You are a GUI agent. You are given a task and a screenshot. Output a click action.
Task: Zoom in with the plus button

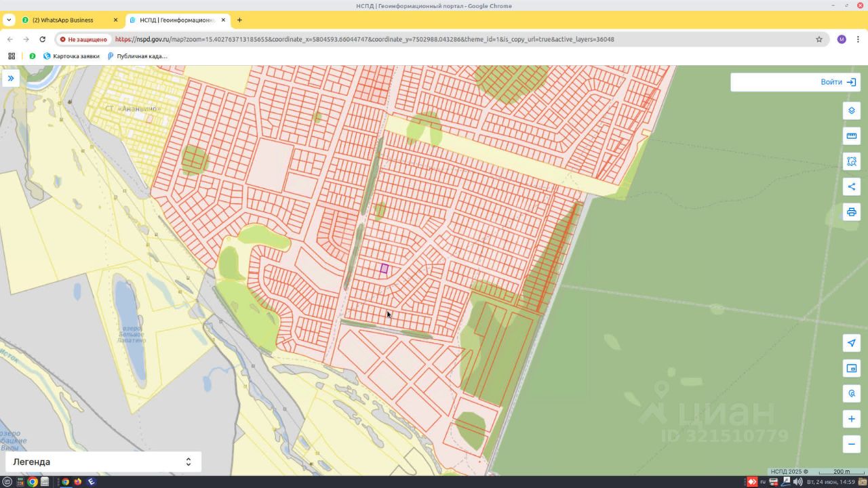coord(852,419)
